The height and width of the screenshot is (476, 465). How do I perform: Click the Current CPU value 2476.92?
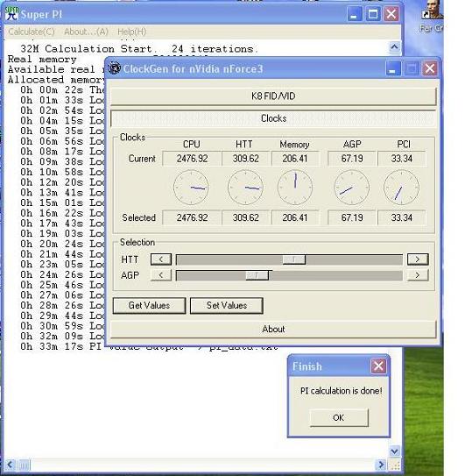click(x=192, y=159)
